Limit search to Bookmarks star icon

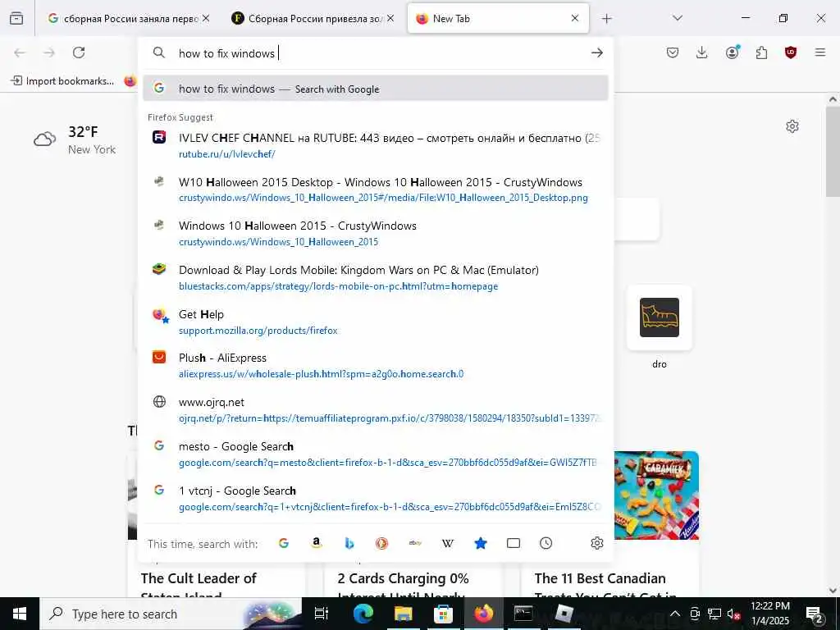[x=481, y=543]
